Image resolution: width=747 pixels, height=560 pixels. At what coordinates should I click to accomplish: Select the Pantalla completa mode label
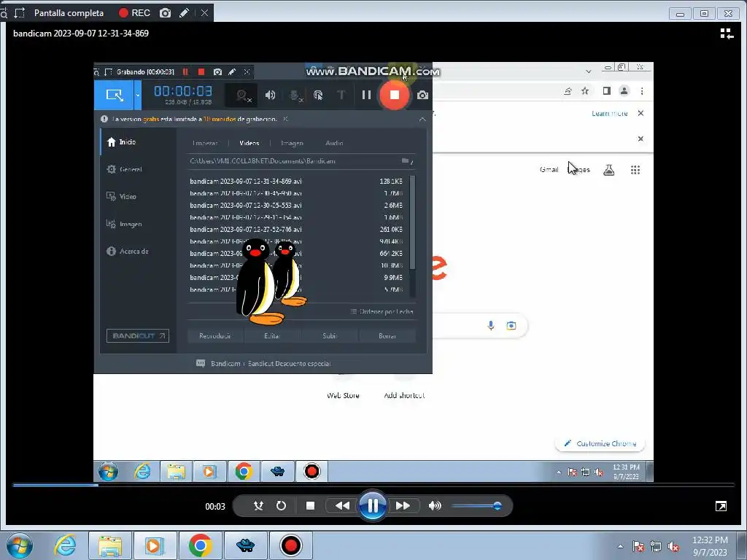click(69, 13)
